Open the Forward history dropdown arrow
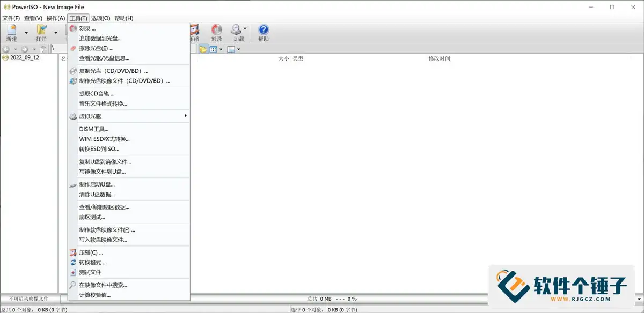This screenshot has height=313, width=644. coord(34,49)
